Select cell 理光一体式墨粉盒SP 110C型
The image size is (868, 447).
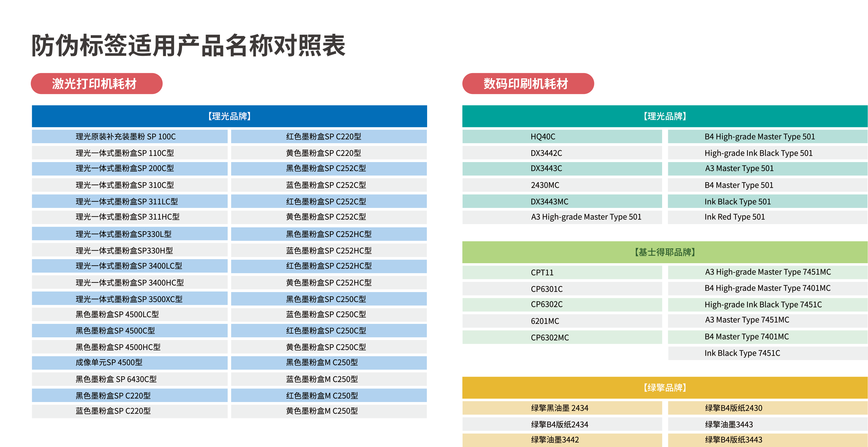click(130, 153)
